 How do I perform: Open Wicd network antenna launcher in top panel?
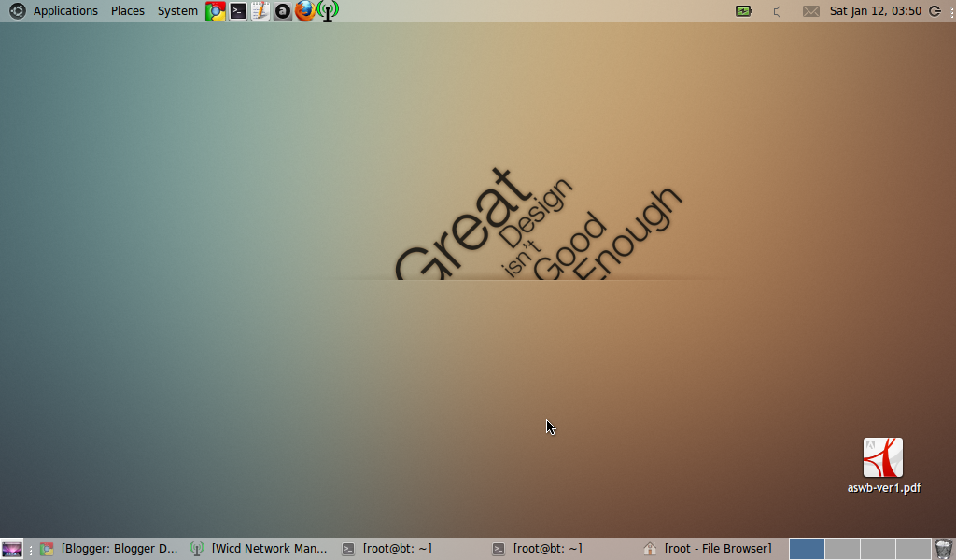tap(328, 11)
